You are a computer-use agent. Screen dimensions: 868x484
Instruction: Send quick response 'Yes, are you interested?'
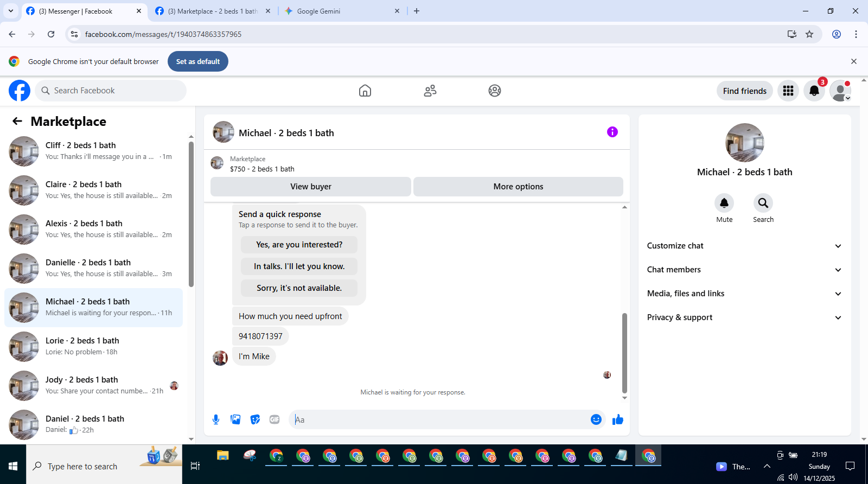299,245
